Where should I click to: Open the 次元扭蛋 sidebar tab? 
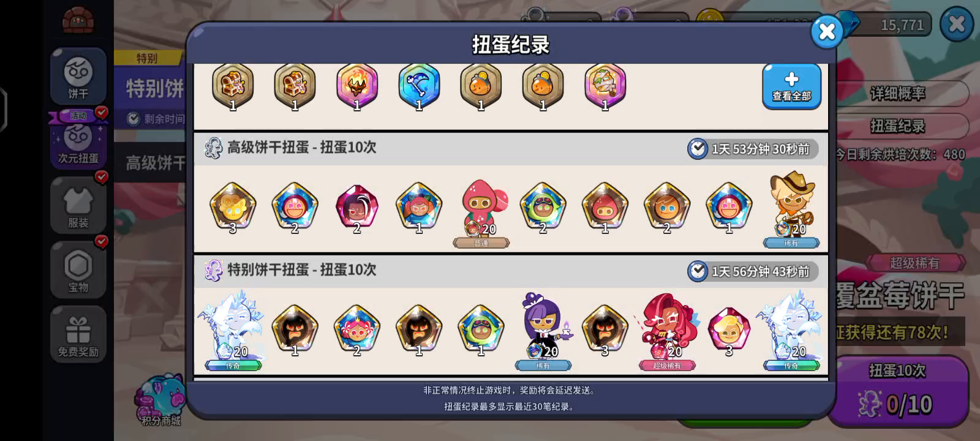point(78,140)
